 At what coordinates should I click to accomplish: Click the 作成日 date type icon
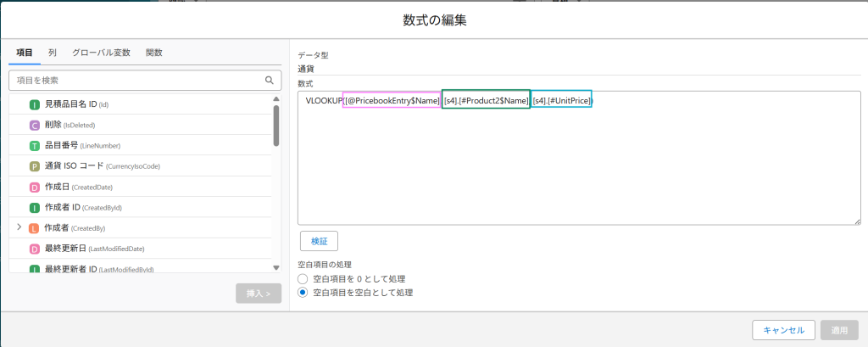coord(34,187)
